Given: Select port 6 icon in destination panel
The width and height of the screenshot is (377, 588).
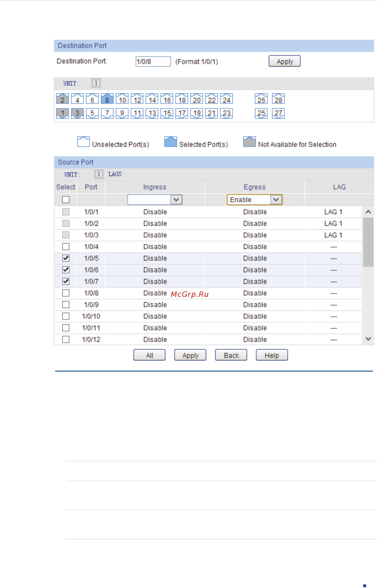Looking at the screenshot, I should [x=92, y=99].
